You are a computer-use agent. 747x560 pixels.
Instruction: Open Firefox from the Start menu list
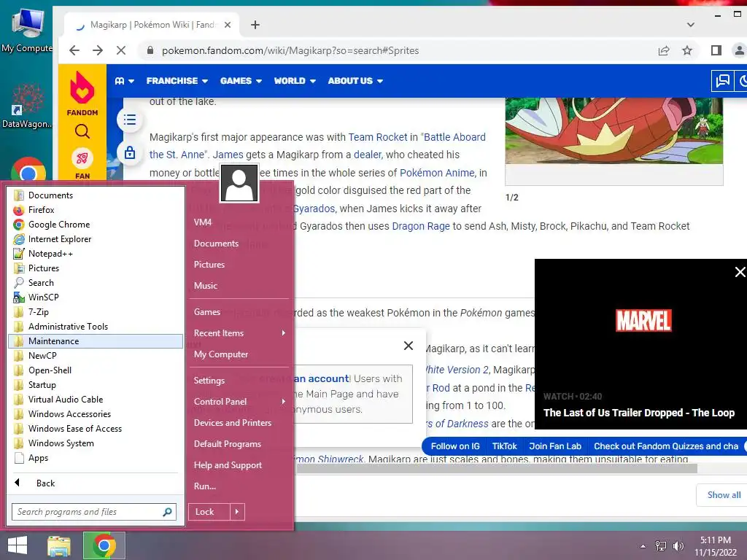tap(41, 210)
